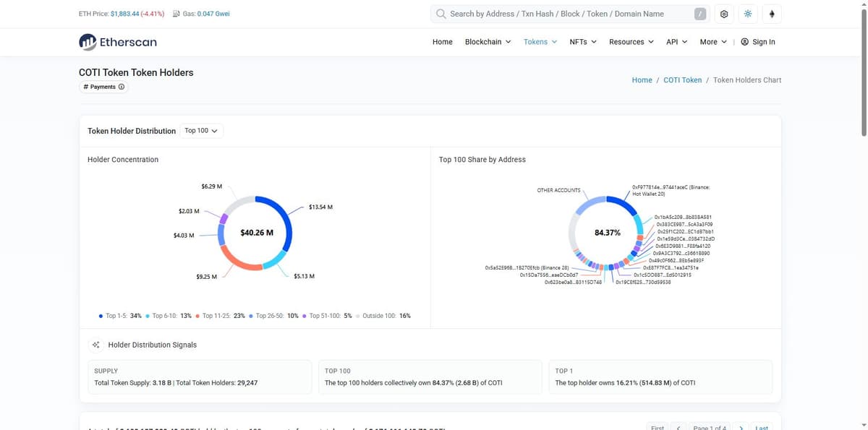Click the Top 11-25 legend item
Screen dimensions: 868x430
pyautogui.click(x=221, y=316)
